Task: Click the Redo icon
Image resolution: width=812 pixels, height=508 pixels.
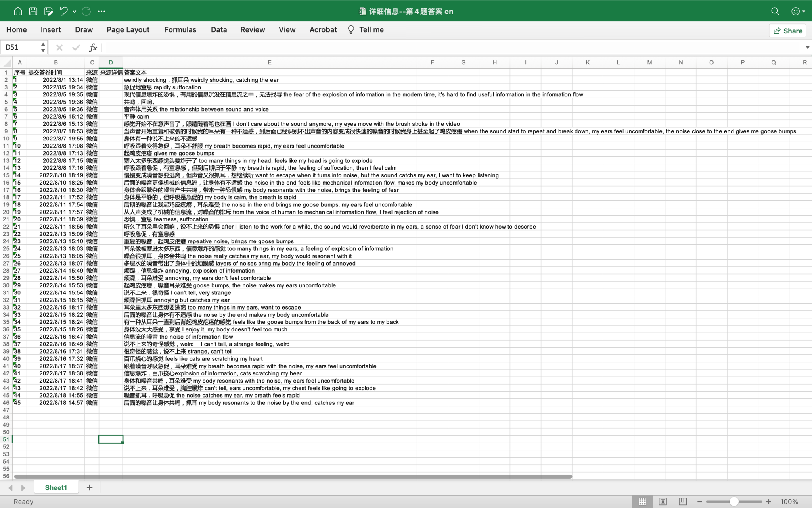Action: [86, 11]
